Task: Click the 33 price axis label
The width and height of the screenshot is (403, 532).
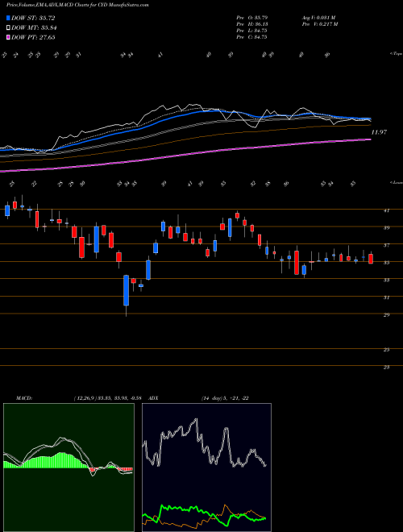Action: click(x=386, y=280)
